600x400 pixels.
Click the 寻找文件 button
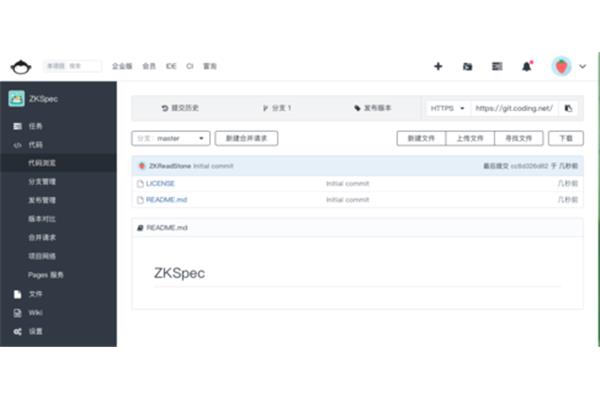coord(518,138)
